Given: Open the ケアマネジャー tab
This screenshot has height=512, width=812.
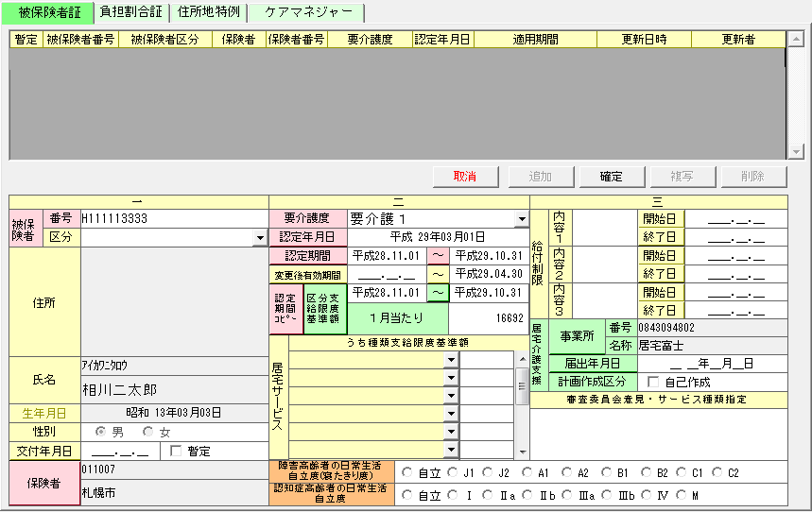Looking at the screenshot, I should click(x=306, y=12).
